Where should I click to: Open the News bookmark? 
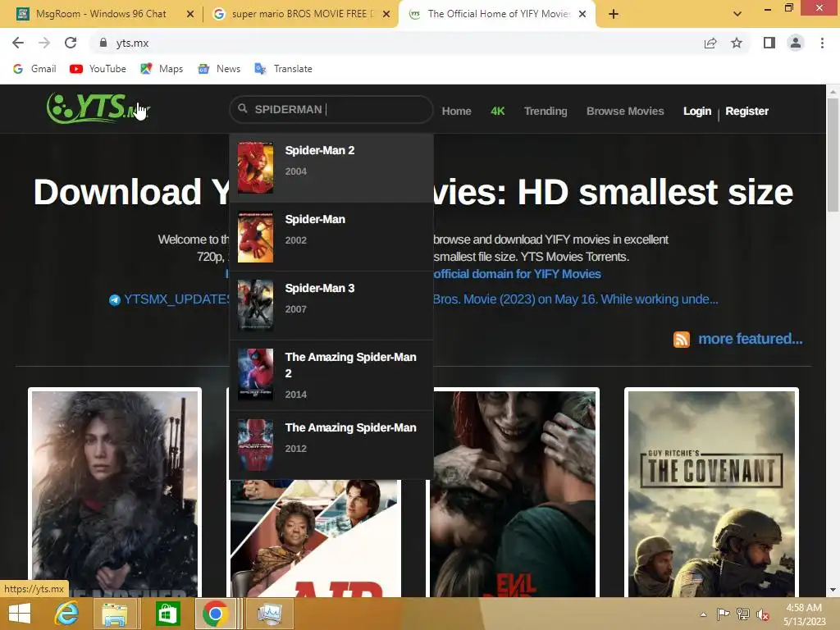pos(219,69)
